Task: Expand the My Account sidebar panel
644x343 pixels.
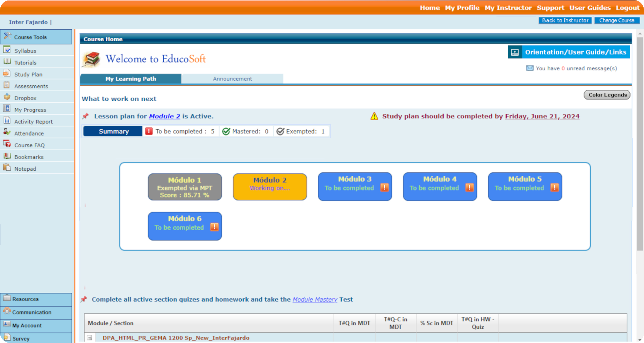Action: coord(36,326)
